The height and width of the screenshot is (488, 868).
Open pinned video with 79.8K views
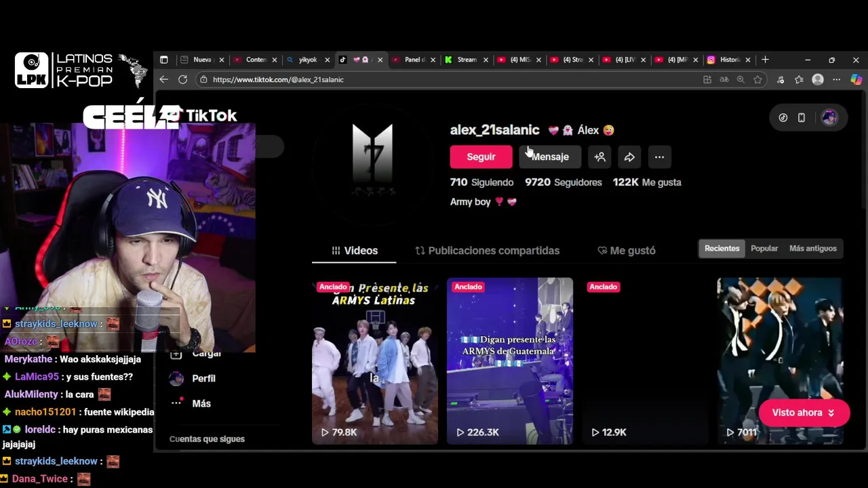(x=375, y=361)
